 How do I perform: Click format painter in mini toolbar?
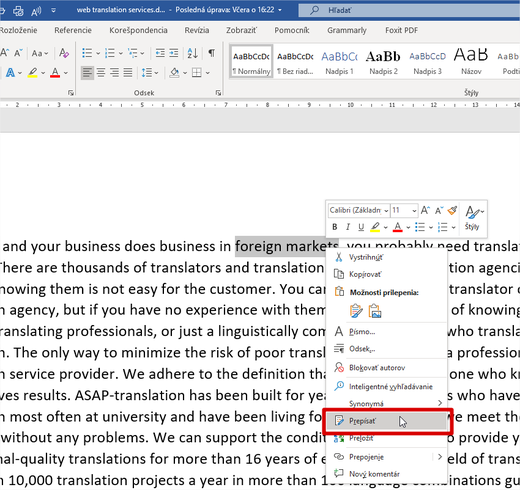pos(452,210)
